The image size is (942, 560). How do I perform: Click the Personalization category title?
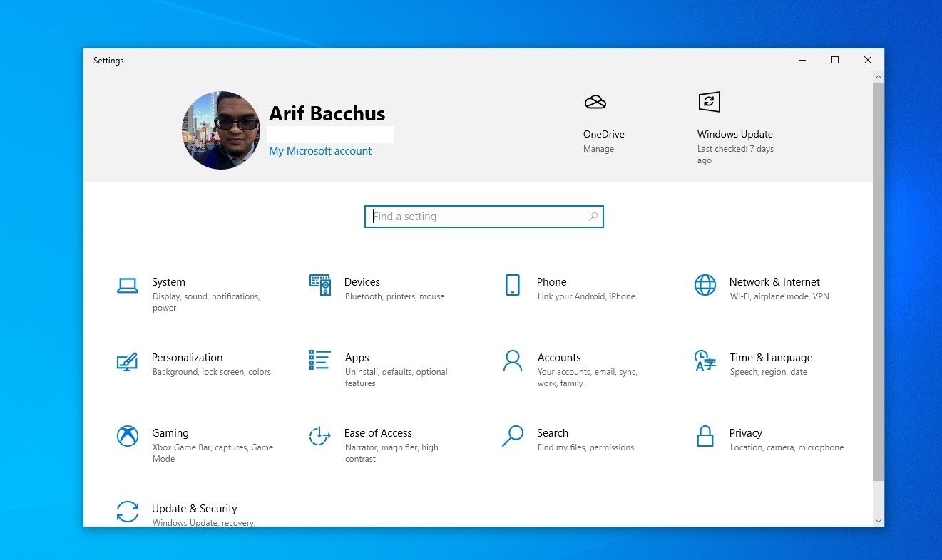point(188,358)
